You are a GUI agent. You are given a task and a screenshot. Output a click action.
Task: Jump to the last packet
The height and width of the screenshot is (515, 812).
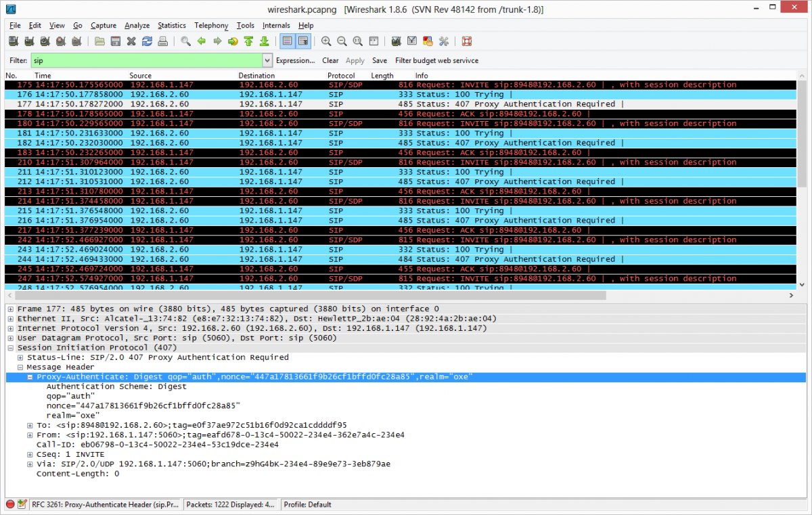265,41
